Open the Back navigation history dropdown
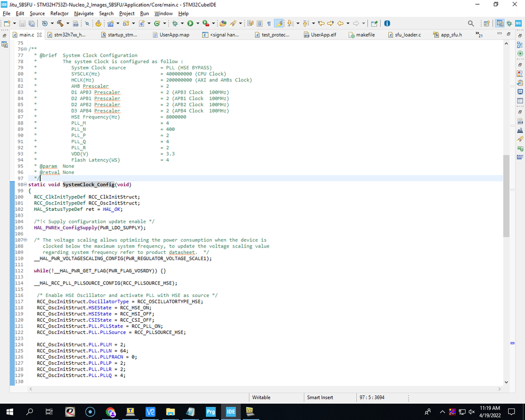The image size is (525, 420). (348, 24)
